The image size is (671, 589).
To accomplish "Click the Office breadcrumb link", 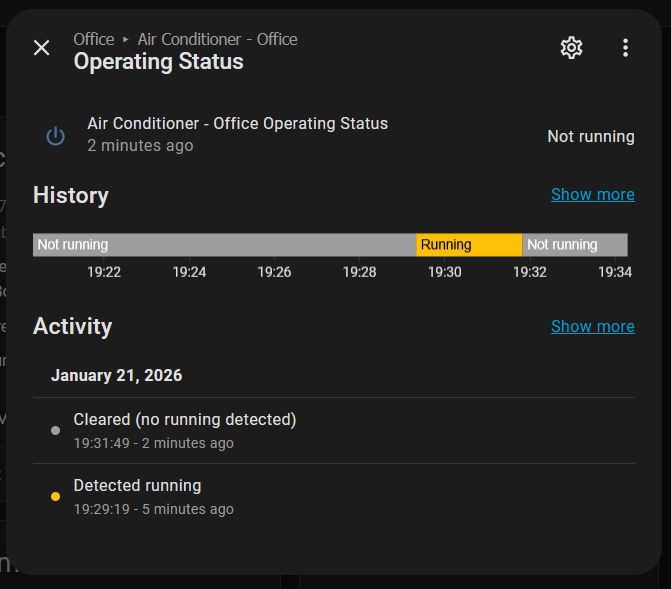I will (x=94, y=40).
